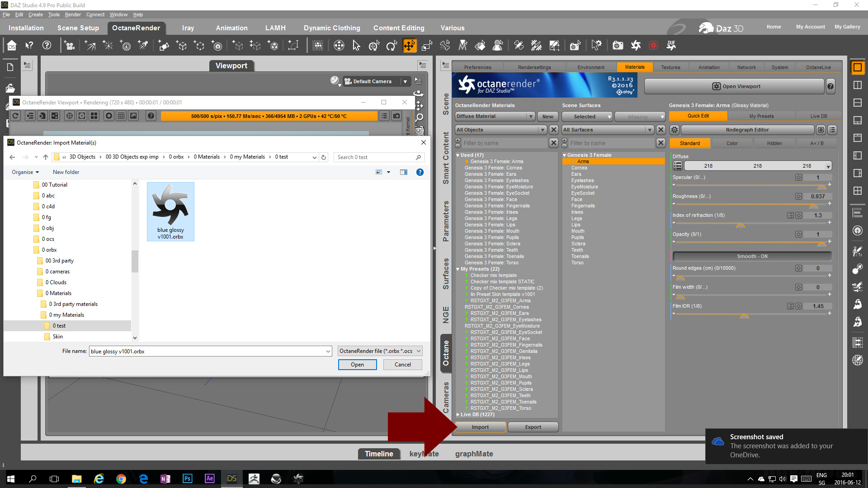Select the Universal Translate tool in toolbar
This screenshot has width=868, height=488.
pyautogui.click(x=409, y=45)
